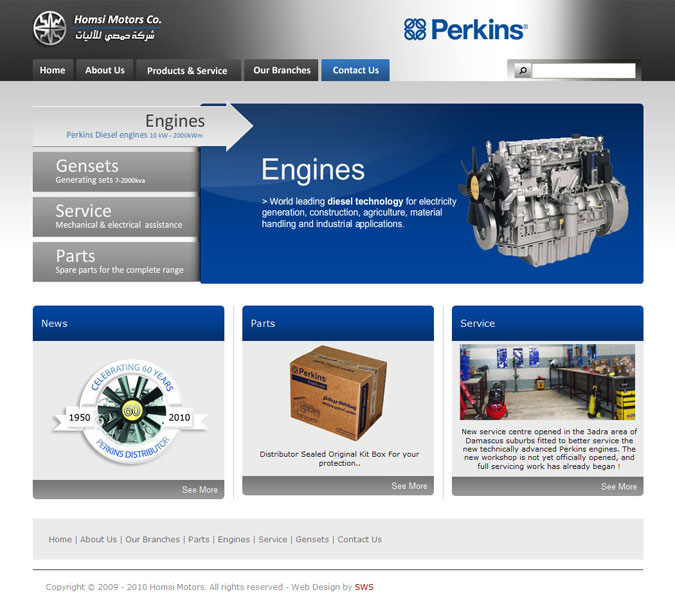Switch to the Gensets slider tab
The image size is (675, 606).
point(116,172)
